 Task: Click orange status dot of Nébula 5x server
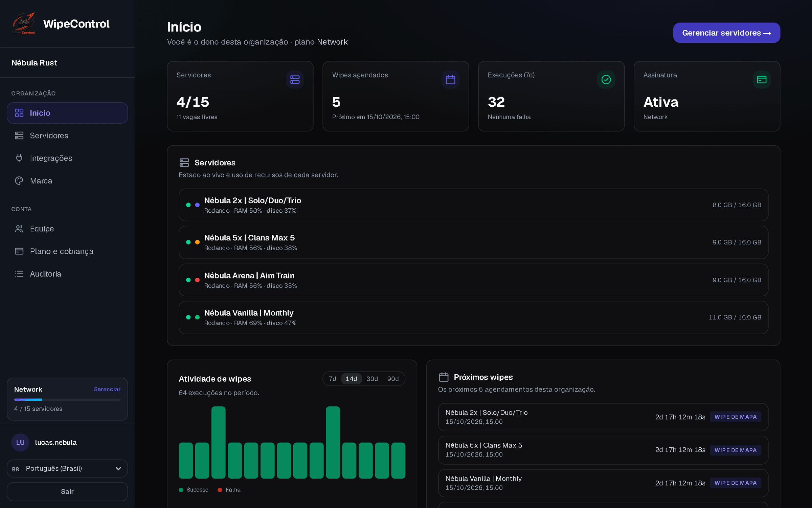(x=197, y=242)
